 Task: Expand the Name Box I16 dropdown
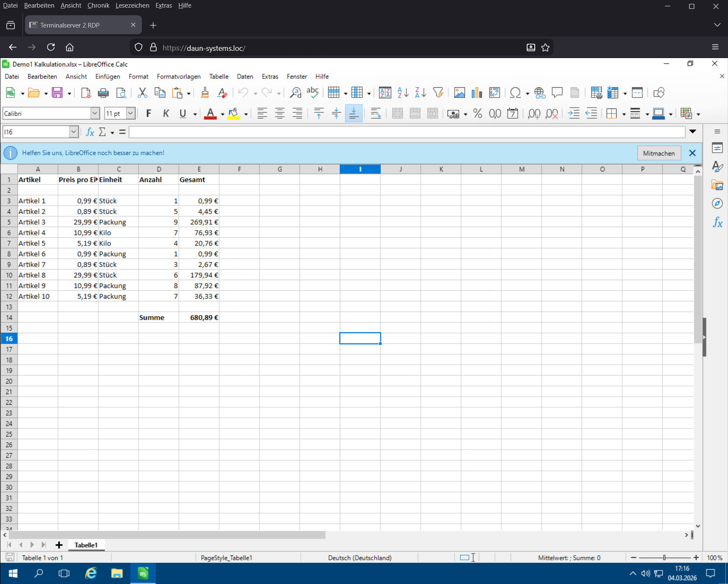74,132
